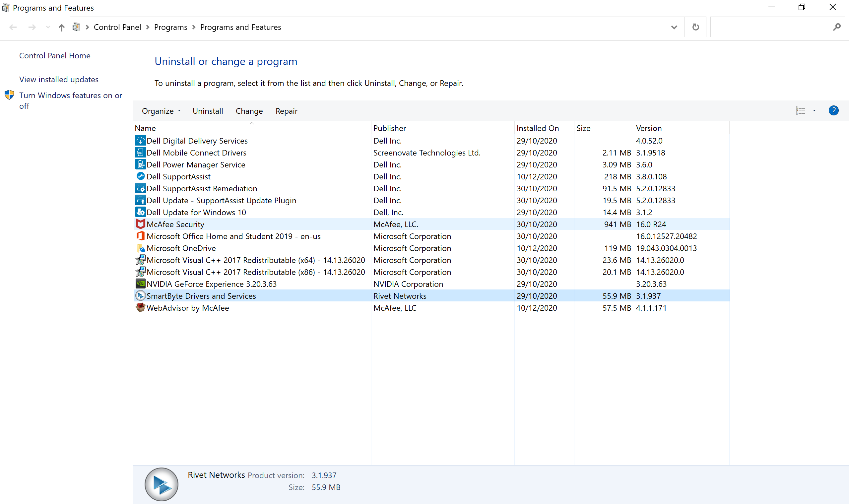
Task: Click Uninstall in the toolbar
Action: tap(208, 111)
